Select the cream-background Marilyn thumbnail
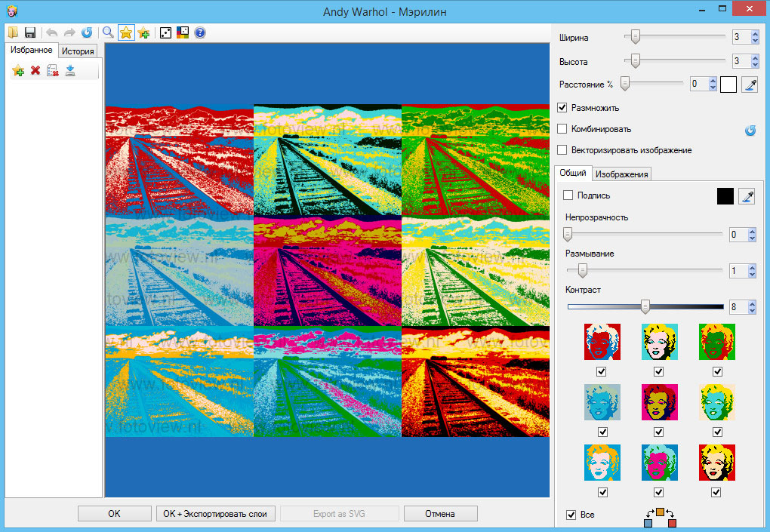The width and height of the screenshot is (770, 532). pos(717,402)
